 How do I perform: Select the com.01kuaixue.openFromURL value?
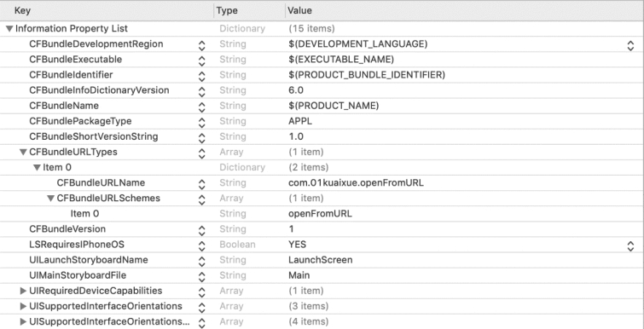356,183
